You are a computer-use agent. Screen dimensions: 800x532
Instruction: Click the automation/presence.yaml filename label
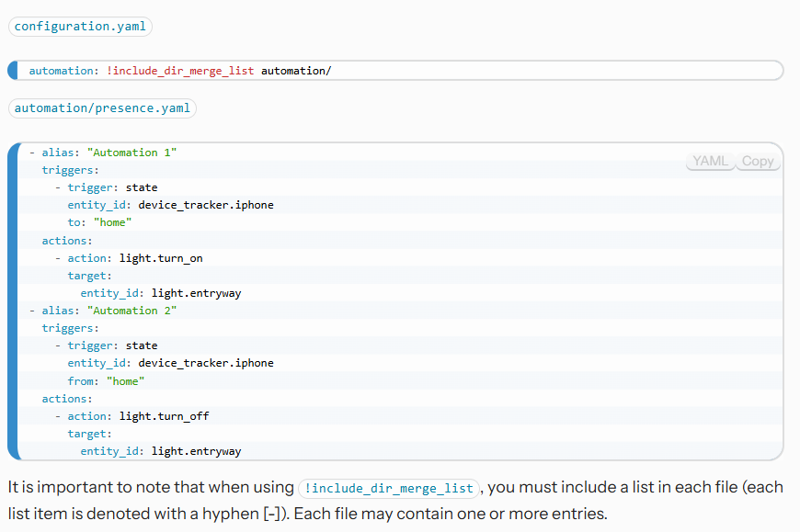(102, 108)
